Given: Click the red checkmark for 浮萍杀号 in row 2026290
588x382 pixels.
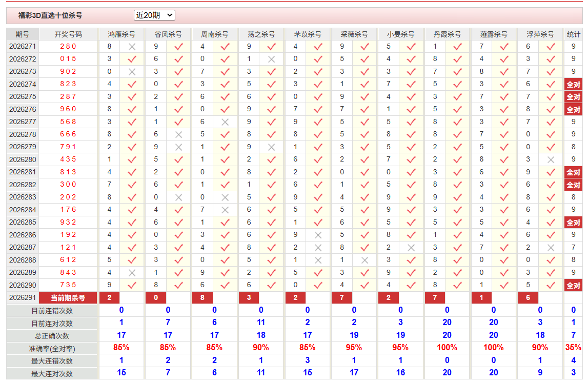Looking at the screenshot, I should [551, 285].
